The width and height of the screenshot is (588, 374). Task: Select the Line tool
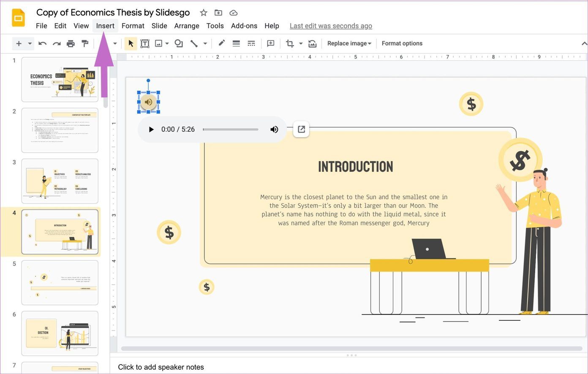tap(194, 43)
